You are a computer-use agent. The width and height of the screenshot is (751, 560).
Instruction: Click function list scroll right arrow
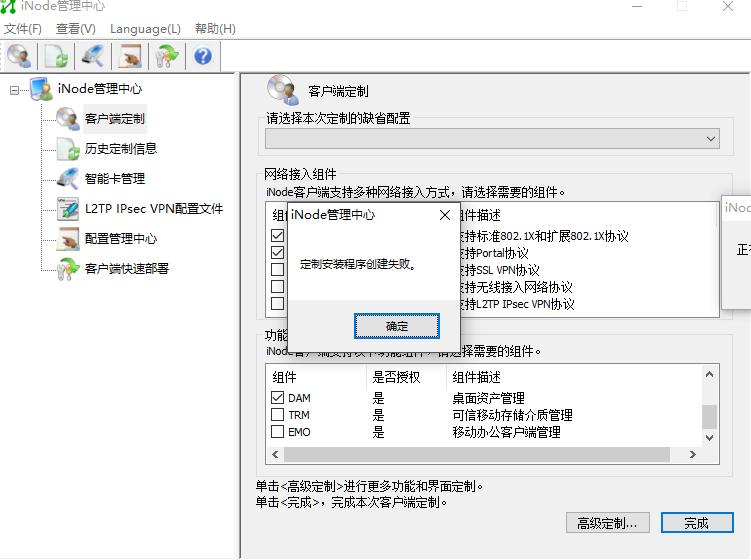693,454
